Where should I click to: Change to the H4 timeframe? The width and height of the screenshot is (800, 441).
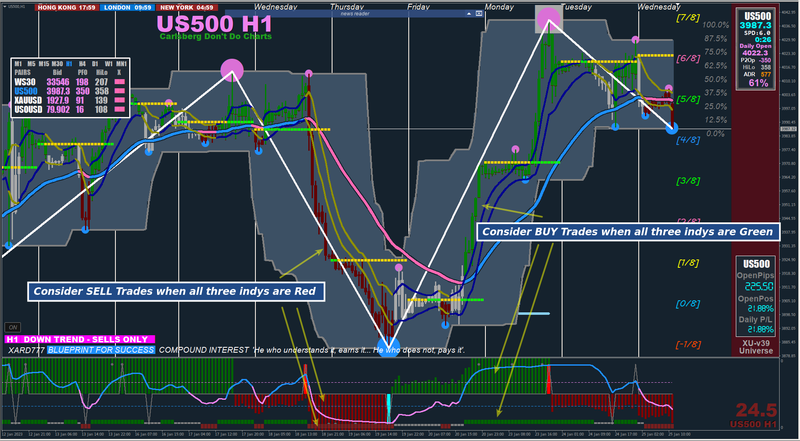[x=82, y=64]
